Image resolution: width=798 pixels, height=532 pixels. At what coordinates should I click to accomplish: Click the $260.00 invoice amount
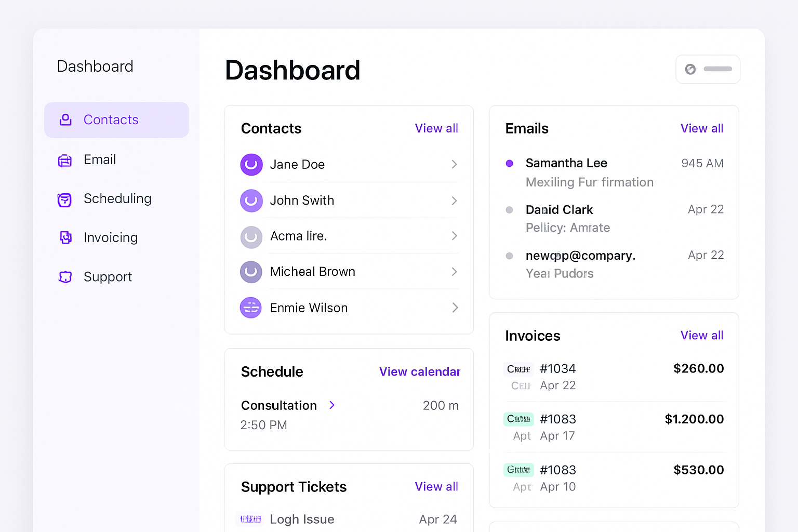click(699, 369)
